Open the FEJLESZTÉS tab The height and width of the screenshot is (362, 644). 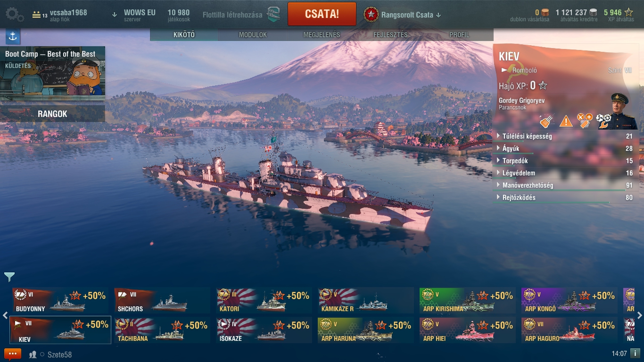tap(390, 35)
